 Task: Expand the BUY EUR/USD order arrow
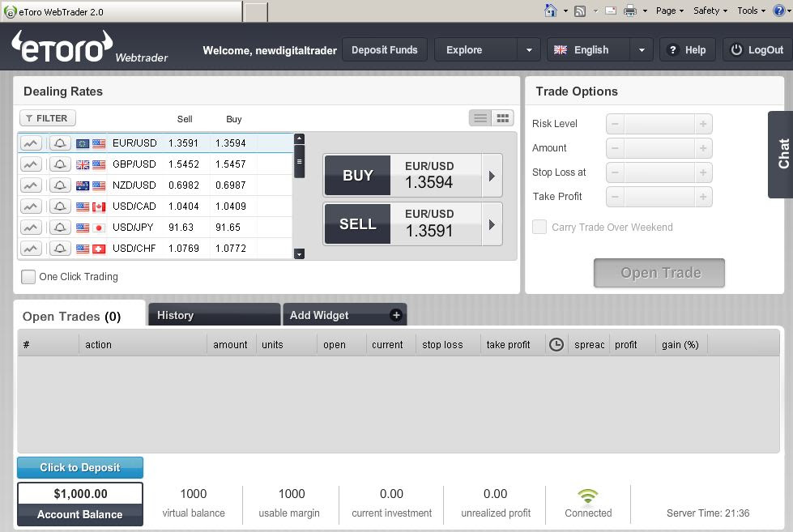coord(492,175)
